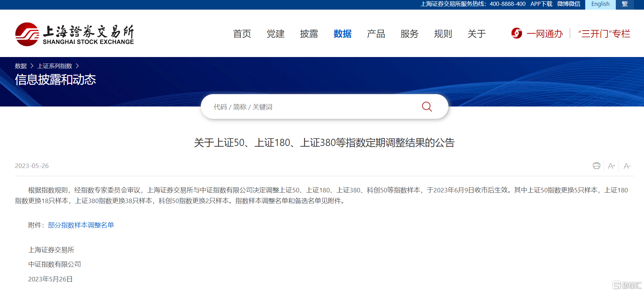Open the "三开门"专栏 link
This screenshot has height=292, width=644.
click(604, 34)
